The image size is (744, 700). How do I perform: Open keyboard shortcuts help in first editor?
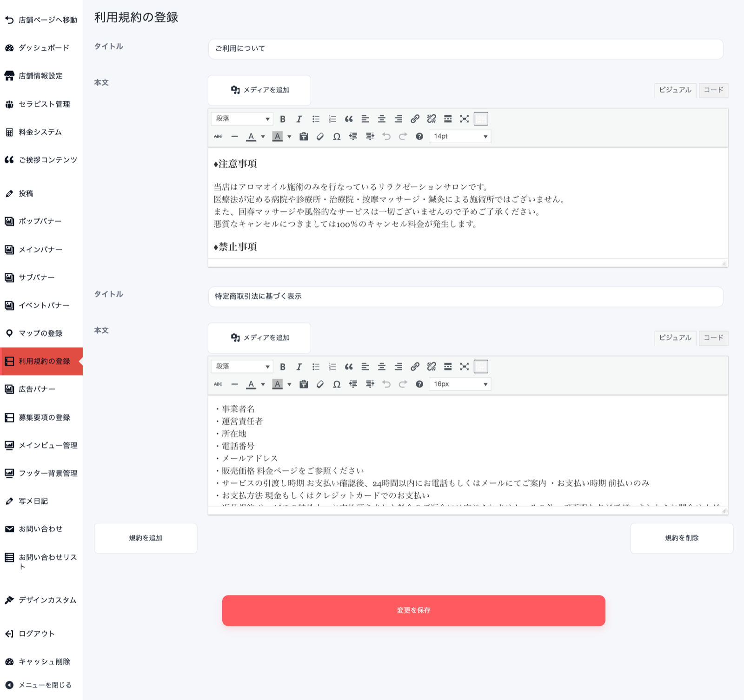419,136
